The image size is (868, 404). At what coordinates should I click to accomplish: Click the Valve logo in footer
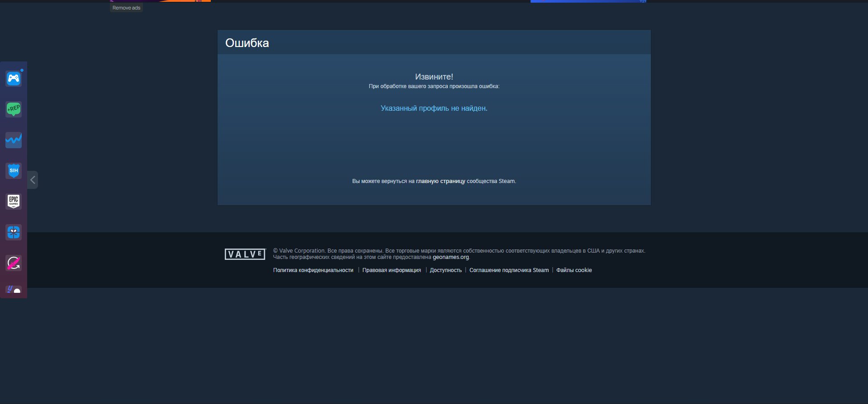coord(245,254)
